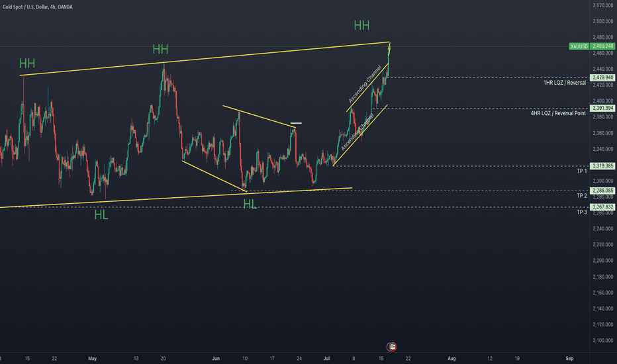The image size is (617, 364).
Task: Click the lower 'Ascending Channel' text label
Action: click(357, 132)
